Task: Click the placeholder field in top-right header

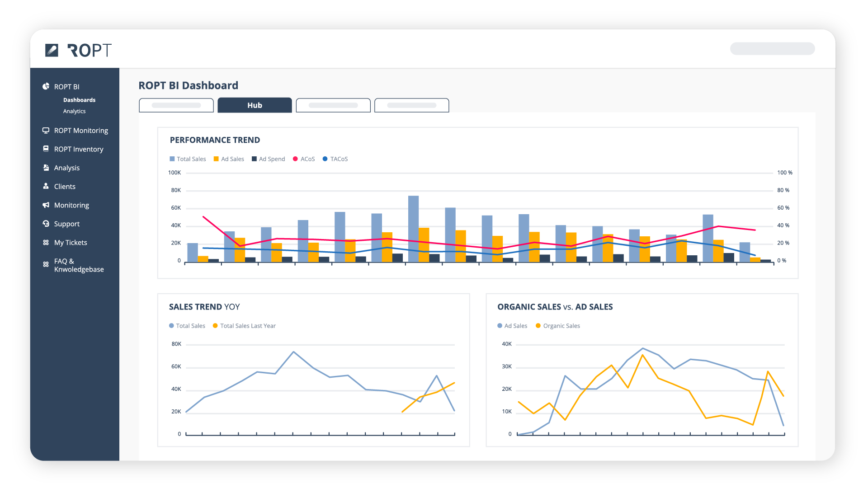Action: click(772, 49)
